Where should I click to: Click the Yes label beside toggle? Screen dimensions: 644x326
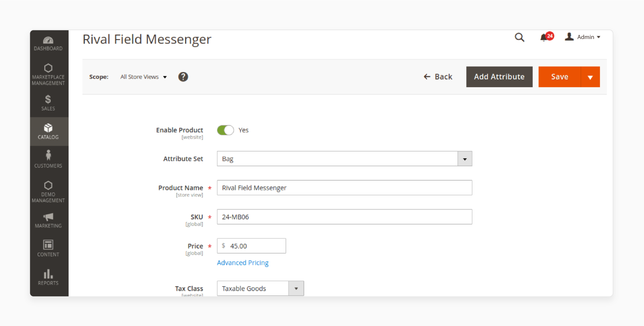[x=243, y=130]
